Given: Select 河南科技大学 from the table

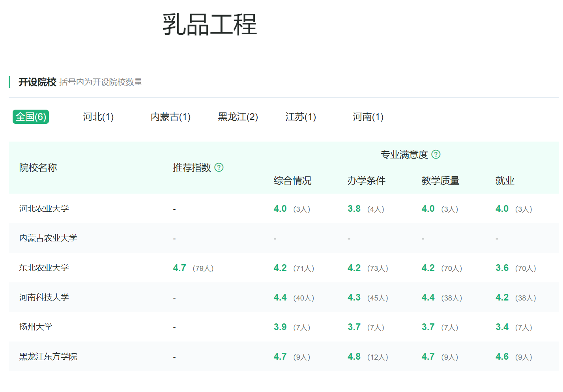Looking at the screenshot, I should 43,297.
